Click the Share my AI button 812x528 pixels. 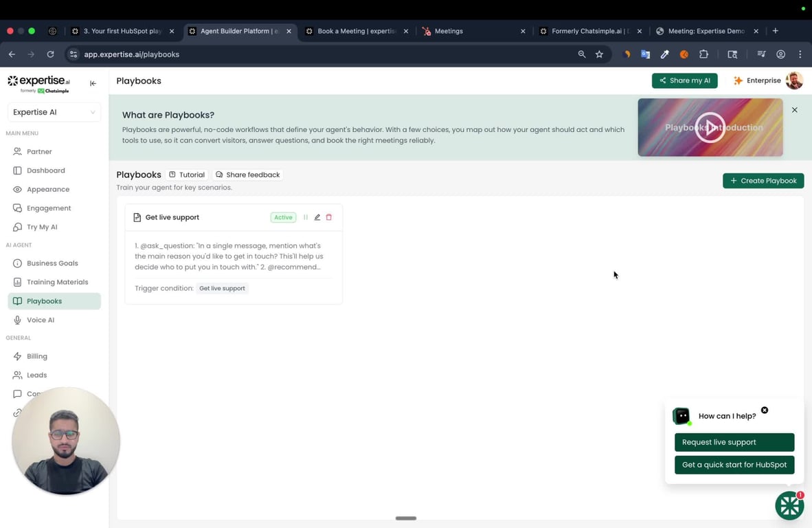(684, 80)
